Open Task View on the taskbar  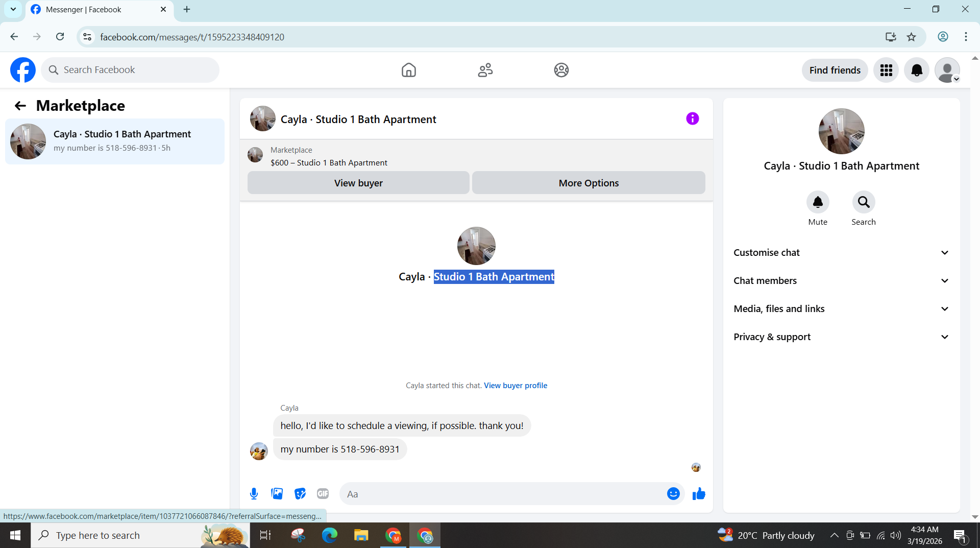tap(265, 535)
